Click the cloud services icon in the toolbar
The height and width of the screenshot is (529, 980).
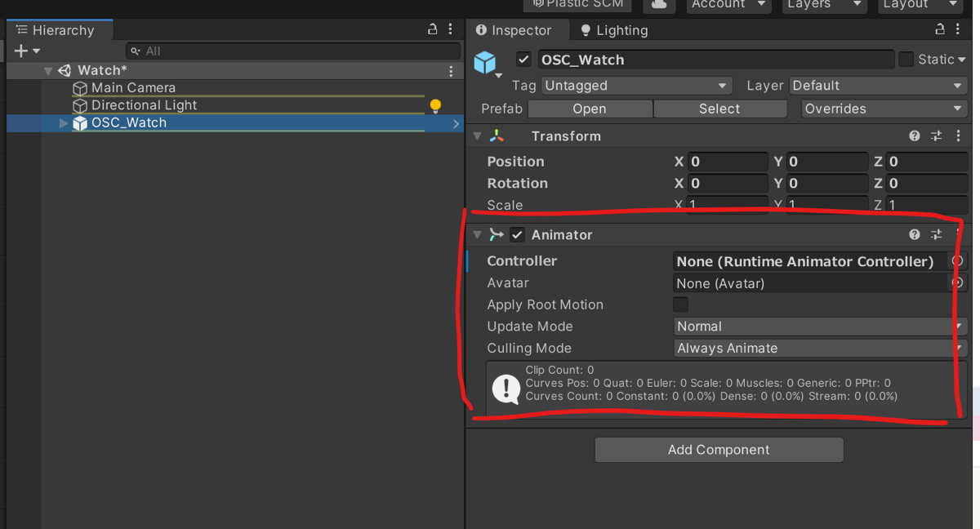(x=659, y=5)
